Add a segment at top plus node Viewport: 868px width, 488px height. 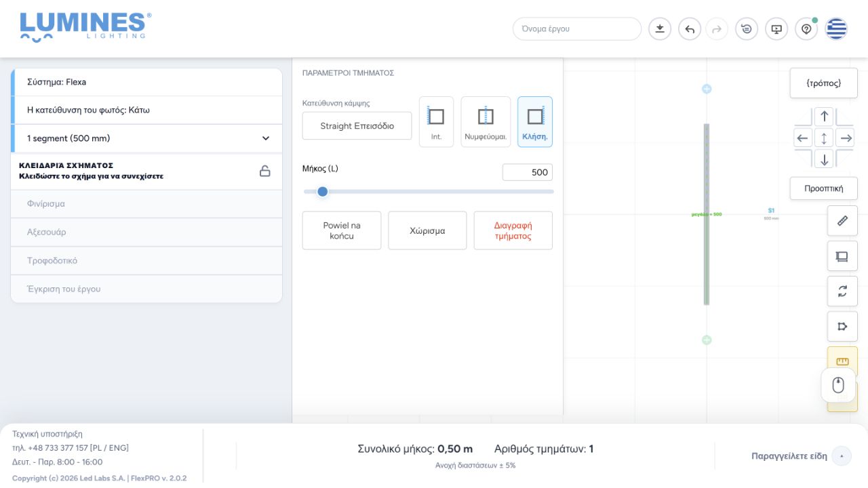coord(707,89)
